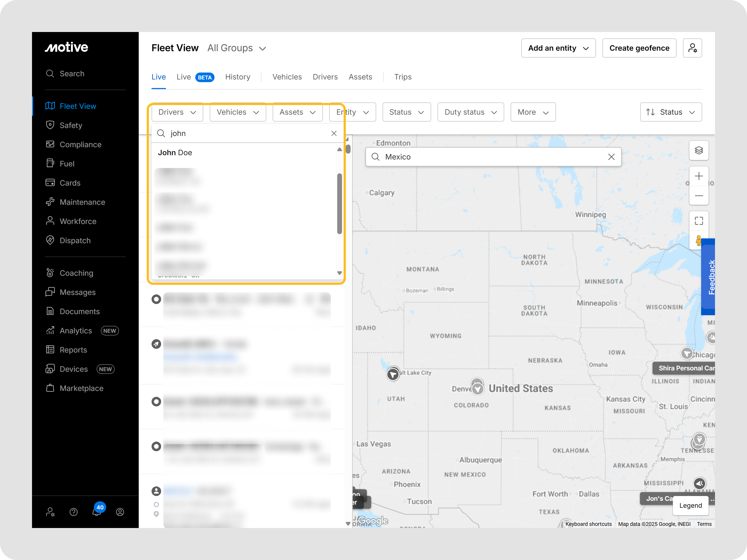Open user settings icon in the header

(692, 48)
